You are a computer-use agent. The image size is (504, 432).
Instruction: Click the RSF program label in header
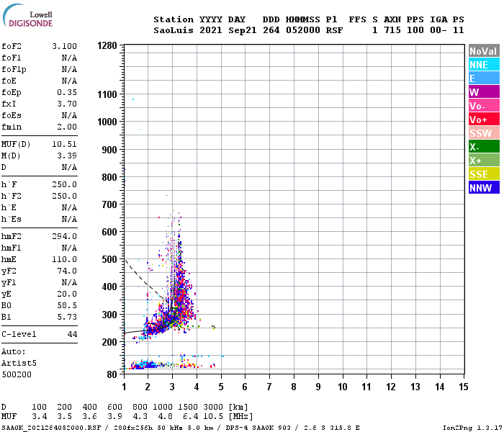tap(334, 30)
